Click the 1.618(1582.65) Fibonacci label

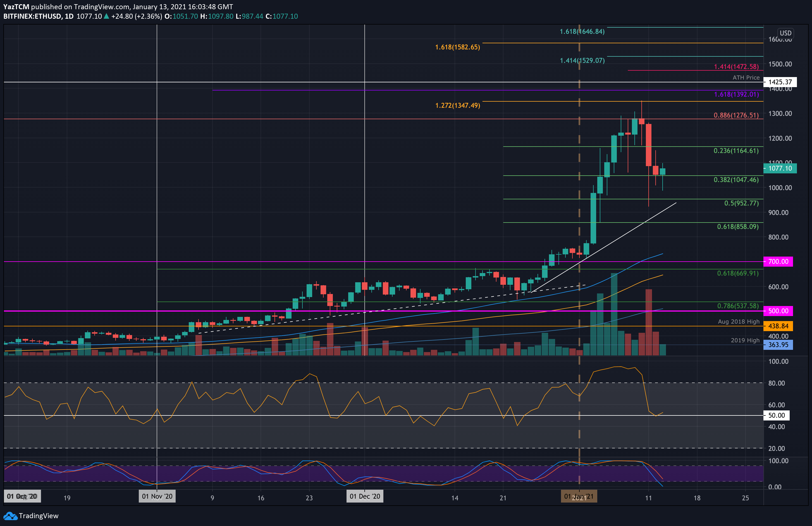(x=457, y=47)
